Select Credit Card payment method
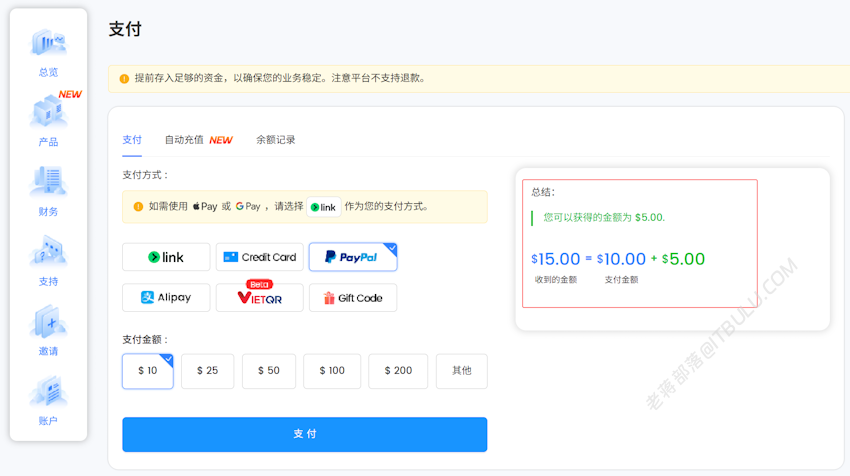Viewport: 850px width, 476px height. 260,257
